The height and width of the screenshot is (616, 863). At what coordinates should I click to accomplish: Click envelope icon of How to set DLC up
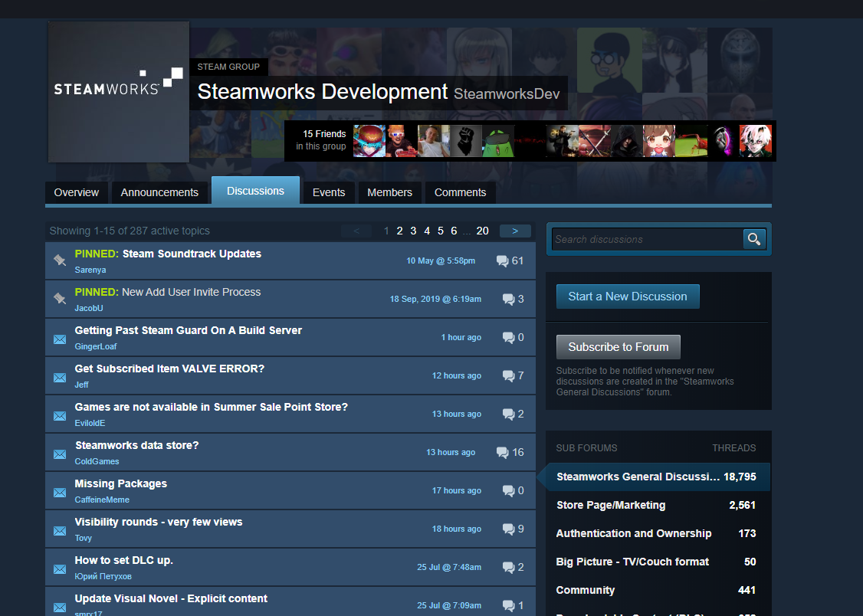(60, 569)
